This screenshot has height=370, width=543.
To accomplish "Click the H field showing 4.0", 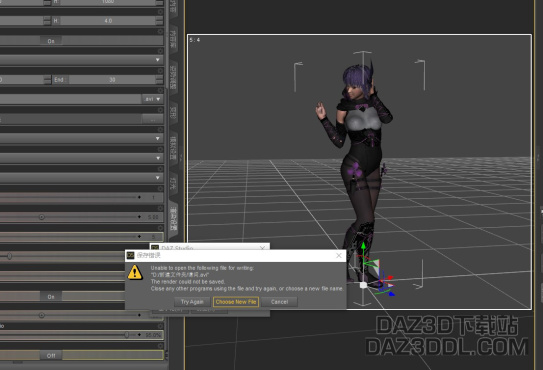I will coord(108,21).
